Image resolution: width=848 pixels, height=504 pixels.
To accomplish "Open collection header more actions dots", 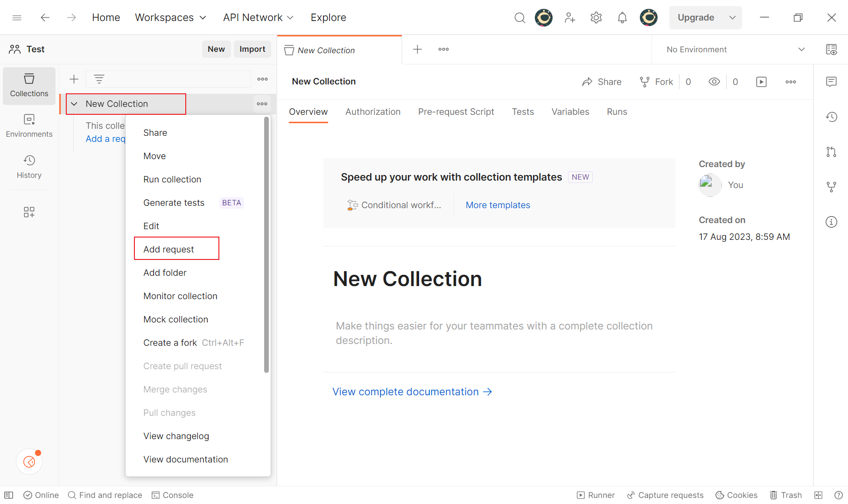I will click(x=791, y=82).
